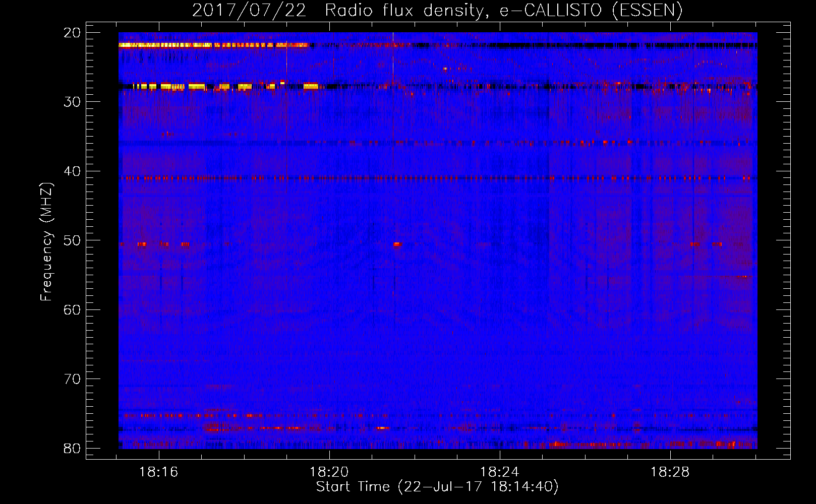This screenshot has height=504, width=816.
Task: Select the 18:20 time tick label
Action: point(329,472)
